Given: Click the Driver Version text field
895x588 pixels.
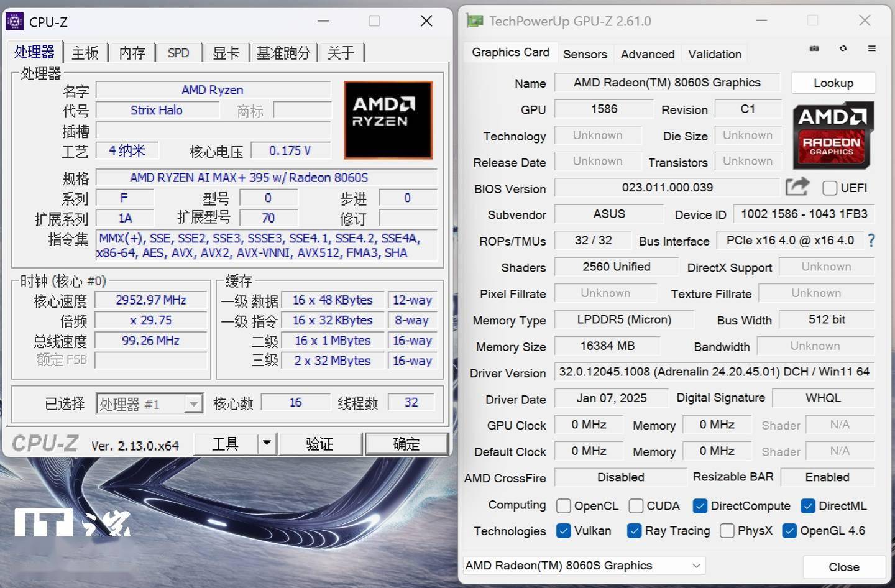Looking at the screenshot, I should [714, 372].
